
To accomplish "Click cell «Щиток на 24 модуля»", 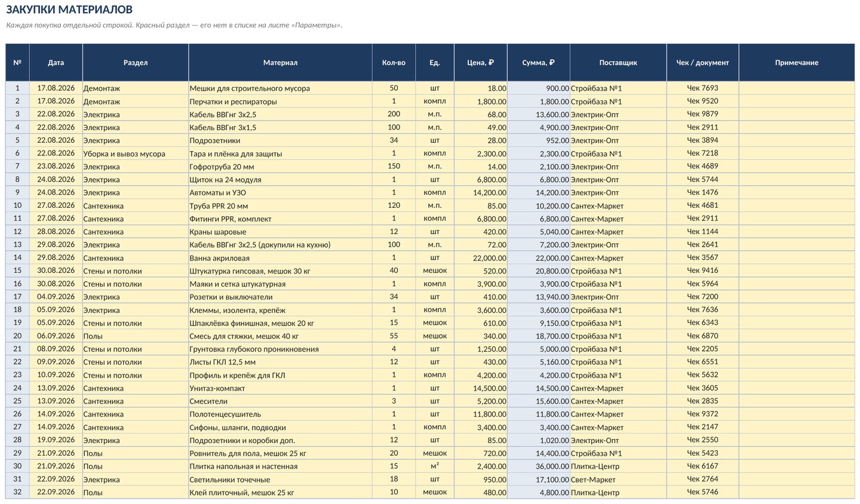I will [x=280, y=179].
